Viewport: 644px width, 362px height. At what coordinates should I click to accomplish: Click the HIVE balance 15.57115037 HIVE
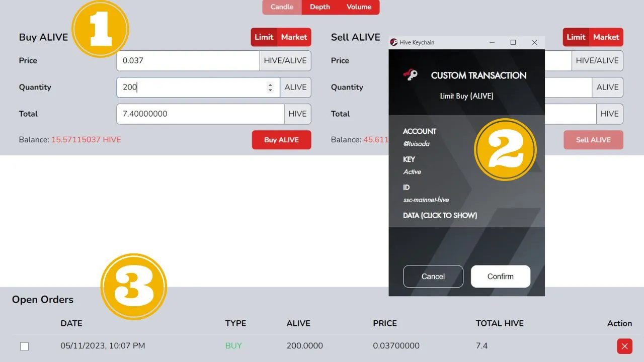point(86,140)
